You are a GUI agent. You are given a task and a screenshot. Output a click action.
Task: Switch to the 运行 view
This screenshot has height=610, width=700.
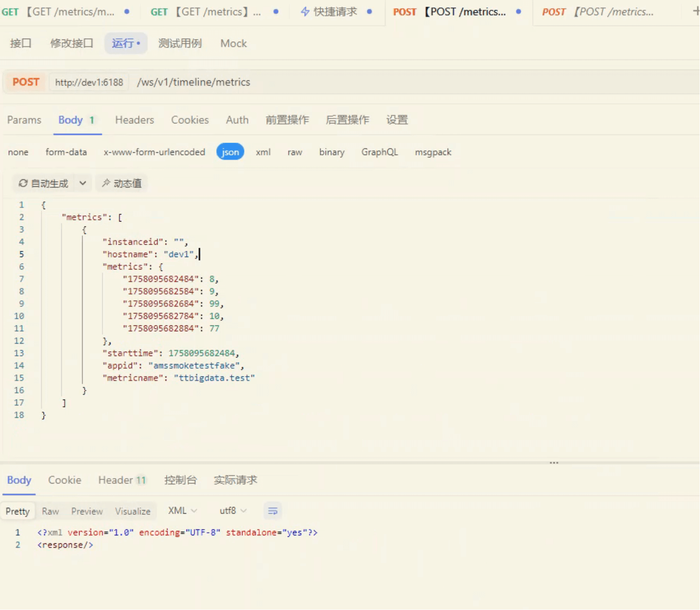coord(126,44)
